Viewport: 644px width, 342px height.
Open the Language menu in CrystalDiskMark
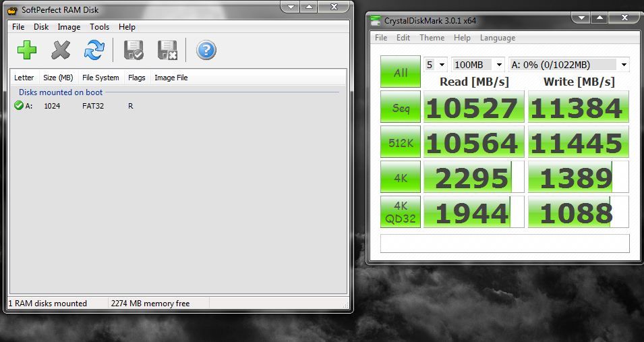[498, 38]
